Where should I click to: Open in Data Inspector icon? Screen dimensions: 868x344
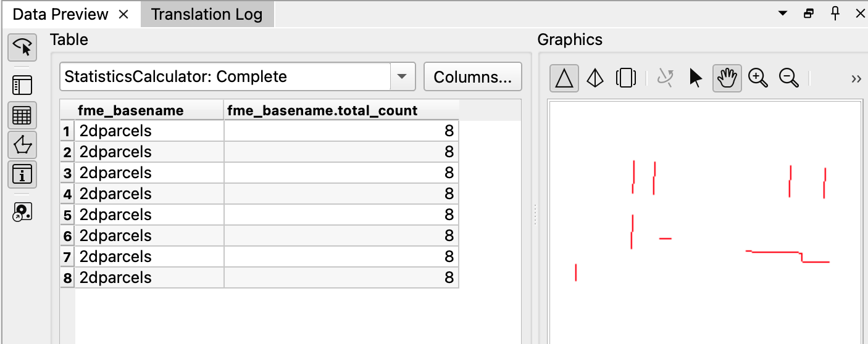22,212
